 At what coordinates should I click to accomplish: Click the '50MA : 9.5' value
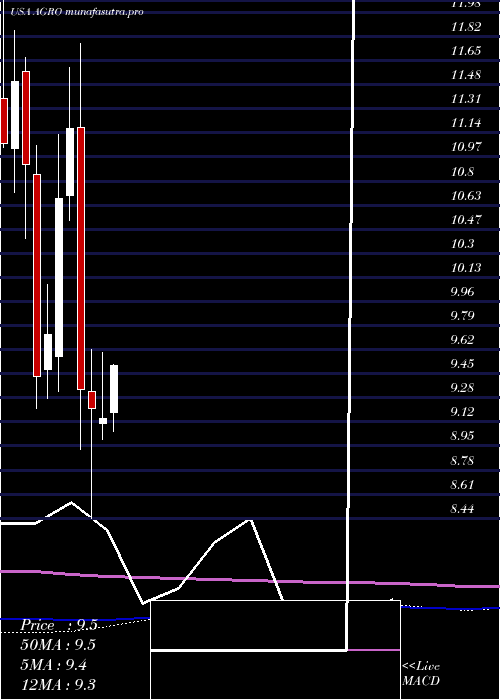coord(58,645)
